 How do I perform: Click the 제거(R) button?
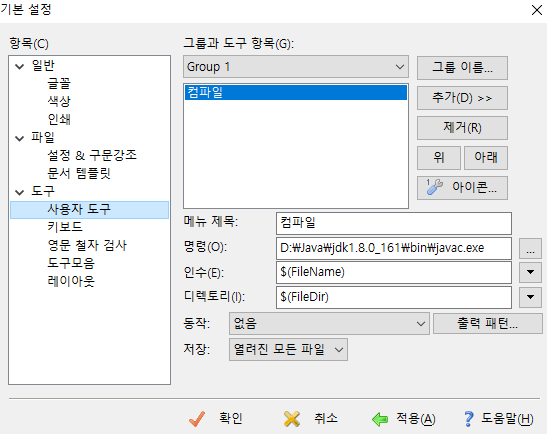tap(462, 128)
